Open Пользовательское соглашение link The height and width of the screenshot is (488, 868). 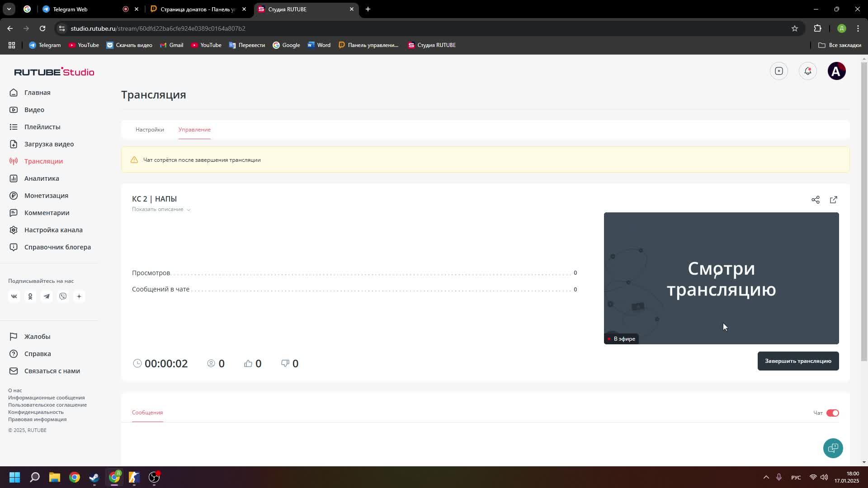tap(47, 405)
